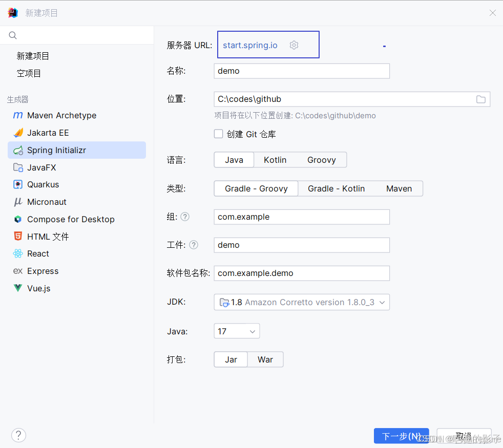The width and height of the screenshot is (503, 448).
Task: Choose Micronaut generator
Action: coord(77,202)
